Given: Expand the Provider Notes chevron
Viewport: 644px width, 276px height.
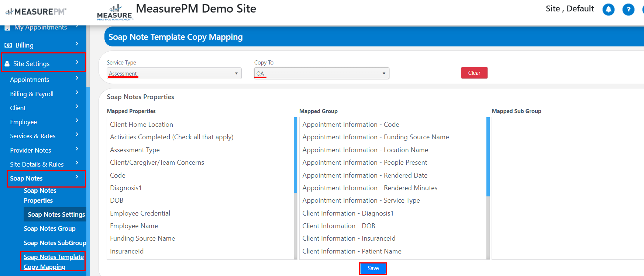Looking at the screenshot, I should tap(77, 149).
